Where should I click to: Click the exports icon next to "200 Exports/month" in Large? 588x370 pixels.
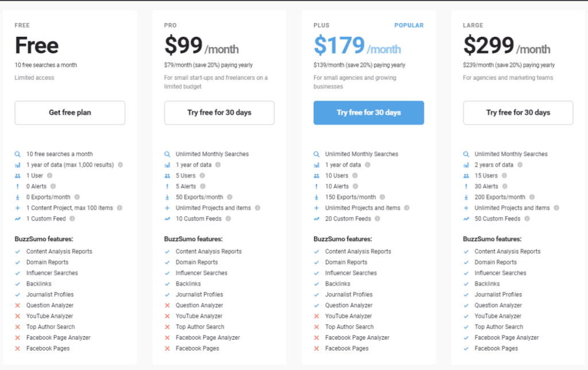[x=466, y=197]
